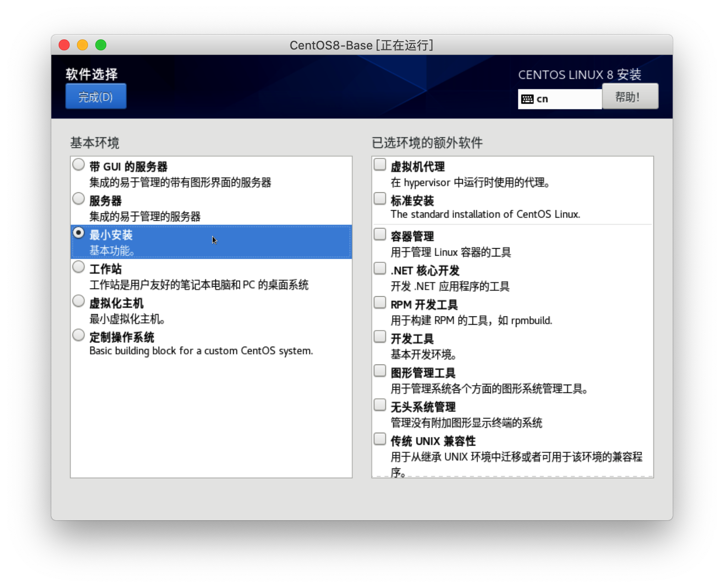Enable .NET 核心开发 add-on
The width and height of the screenshot is (724, 588).
pos(380,268)
